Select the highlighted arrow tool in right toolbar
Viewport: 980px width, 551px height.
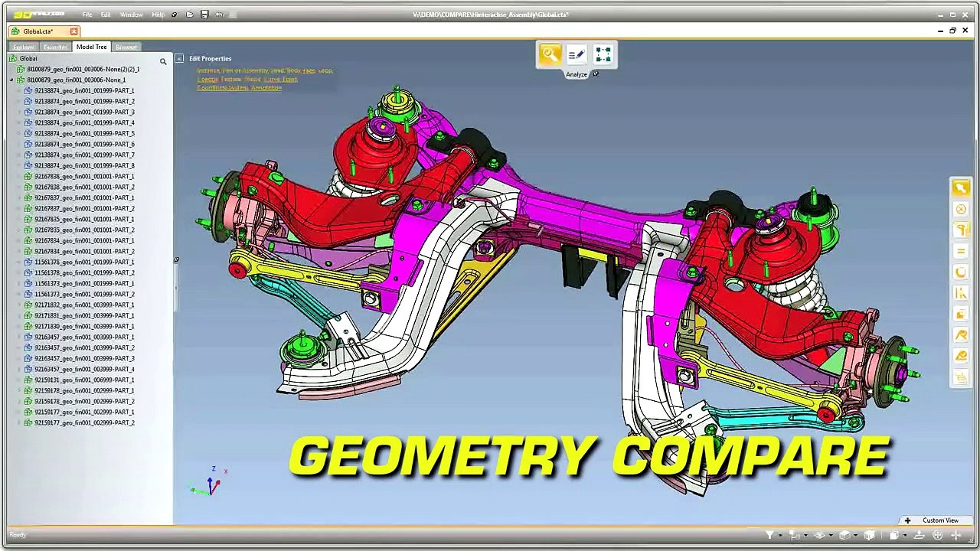coord(961,187)
